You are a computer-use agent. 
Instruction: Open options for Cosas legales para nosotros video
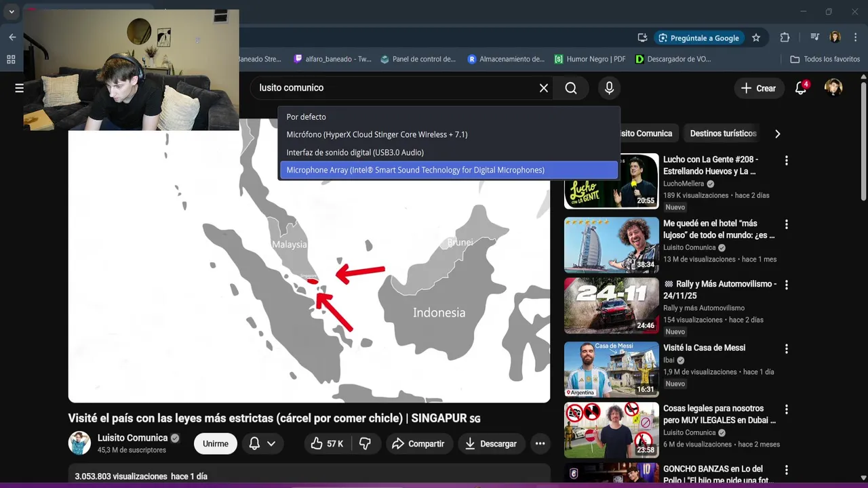[787, 410]
